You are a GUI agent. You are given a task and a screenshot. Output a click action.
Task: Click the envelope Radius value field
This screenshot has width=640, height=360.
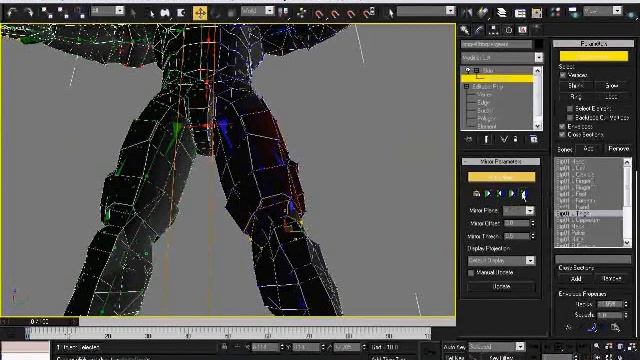point(610,304)
